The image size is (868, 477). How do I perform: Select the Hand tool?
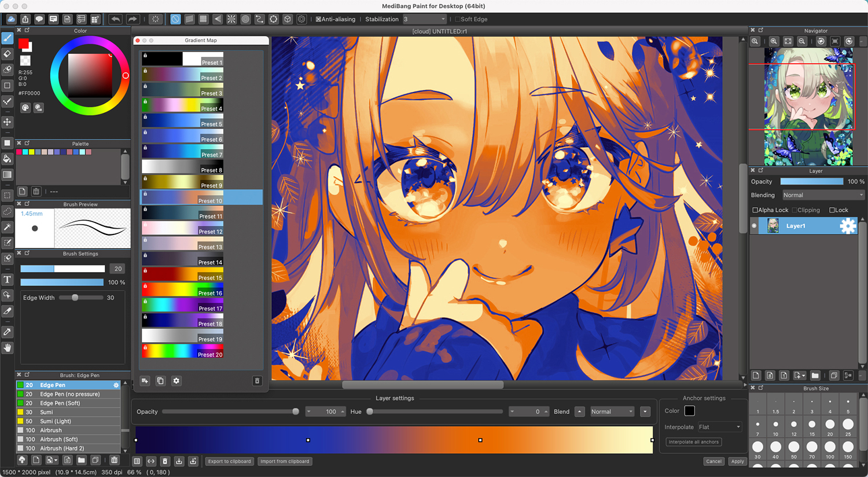click(8, 348)
